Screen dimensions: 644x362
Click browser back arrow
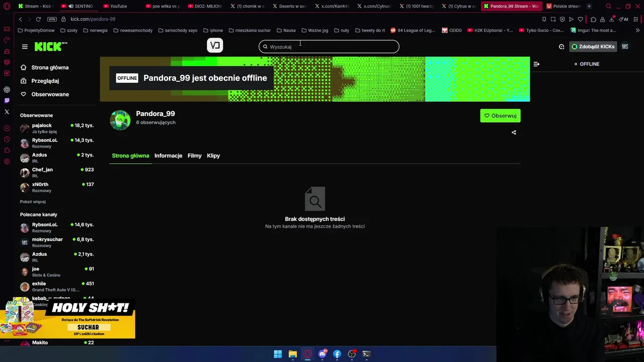pos(20,19)
